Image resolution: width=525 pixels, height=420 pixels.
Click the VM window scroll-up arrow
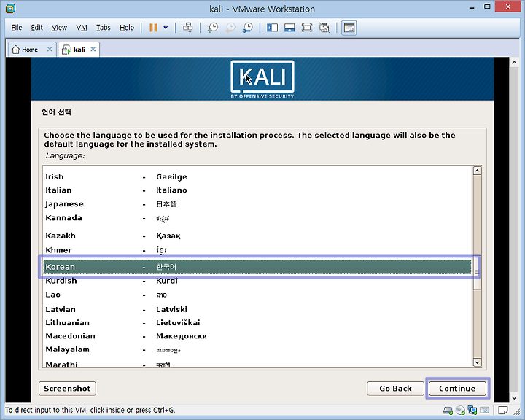[514, 62]
